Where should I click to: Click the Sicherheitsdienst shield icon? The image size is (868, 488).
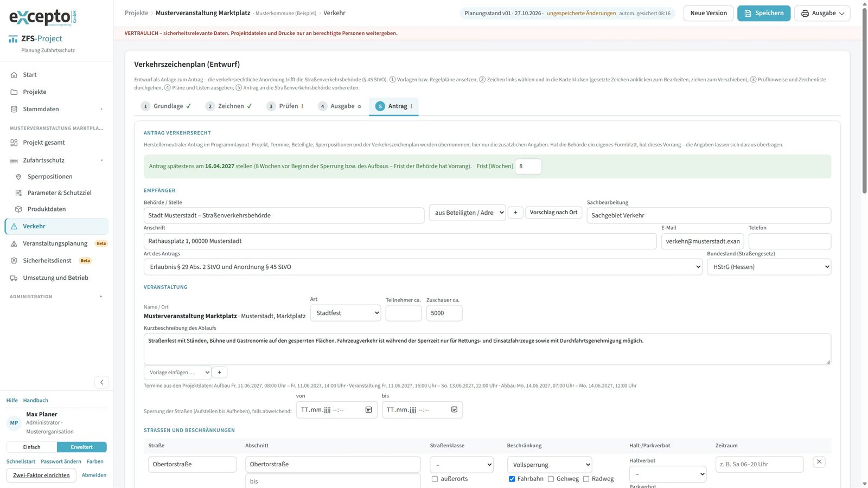click(x=14, y=261)
